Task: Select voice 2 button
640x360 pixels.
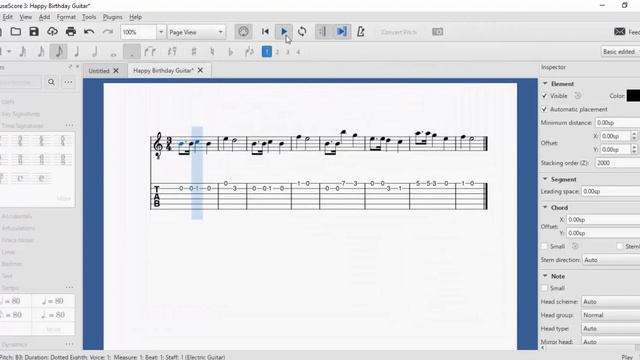Action: point(277,52)
